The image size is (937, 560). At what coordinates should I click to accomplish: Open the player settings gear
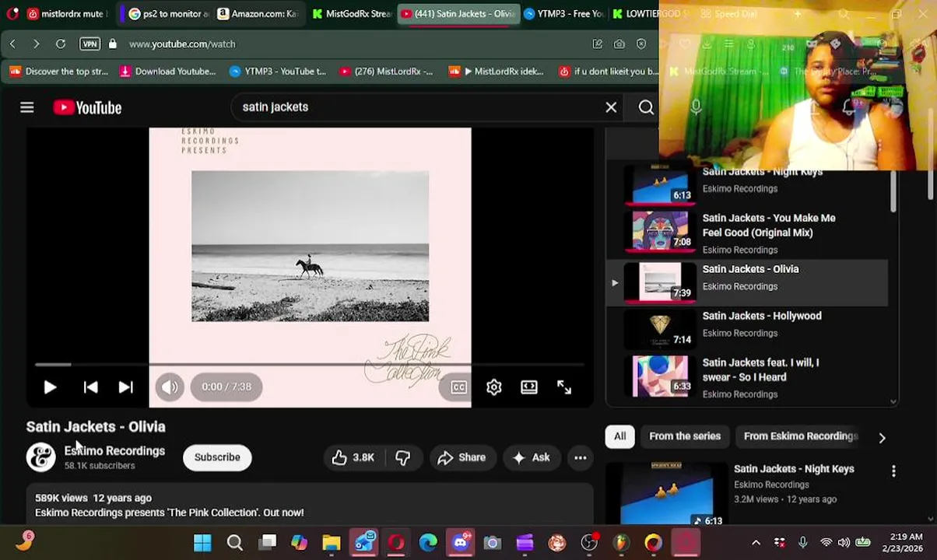pos(493,387)
